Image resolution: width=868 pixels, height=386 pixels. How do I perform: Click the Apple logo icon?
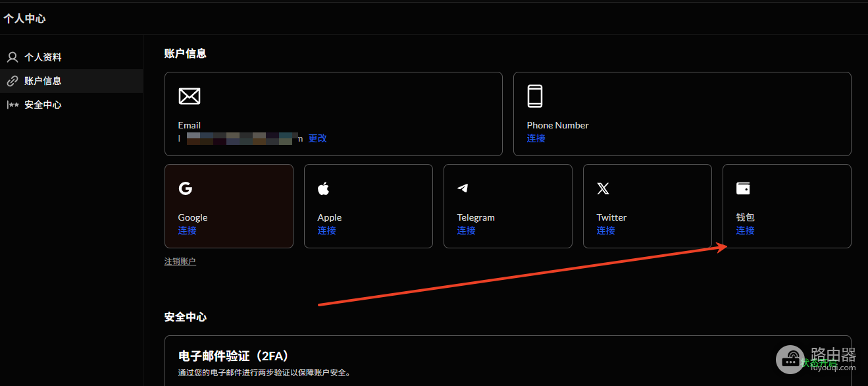(323, 189)
